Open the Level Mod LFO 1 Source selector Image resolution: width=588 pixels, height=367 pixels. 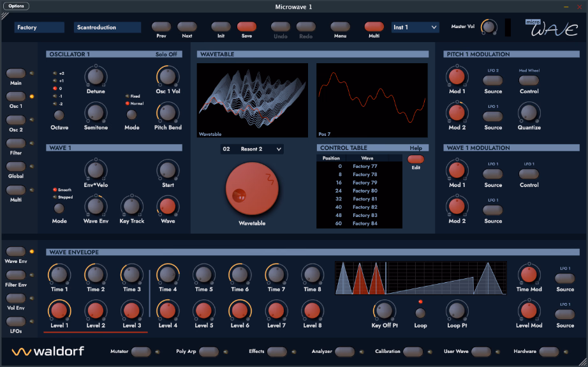pyautogui.click(x=565, y=314)
